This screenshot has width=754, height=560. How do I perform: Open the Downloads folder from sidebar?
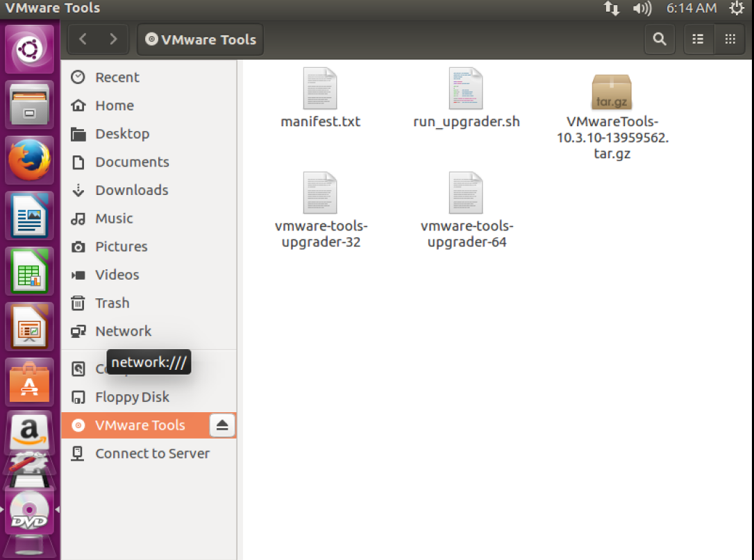[x=132, y=189]
